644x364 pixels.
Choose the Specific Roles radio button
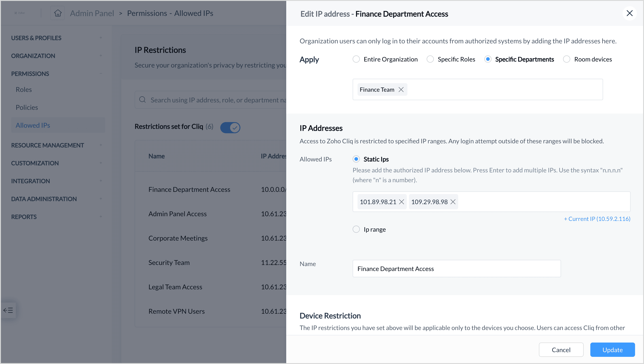click(x=430, y=59)
